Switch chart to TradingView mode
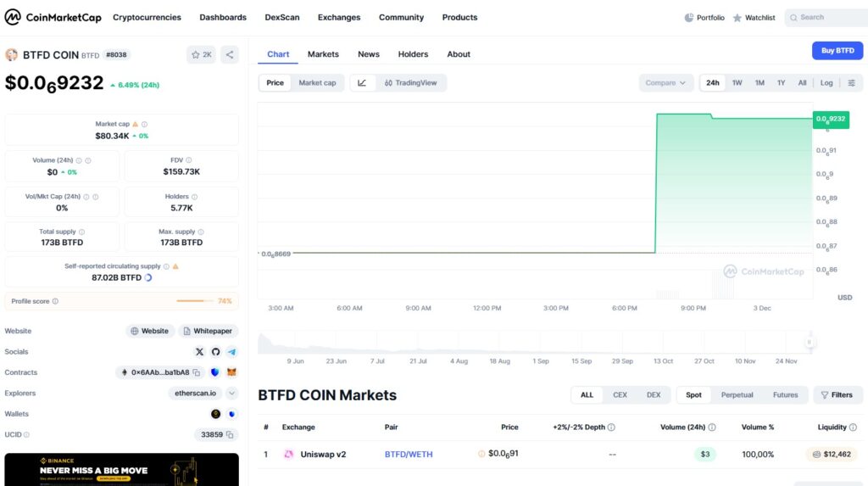This screenshot has width=868, height=486. click(410, 83)
